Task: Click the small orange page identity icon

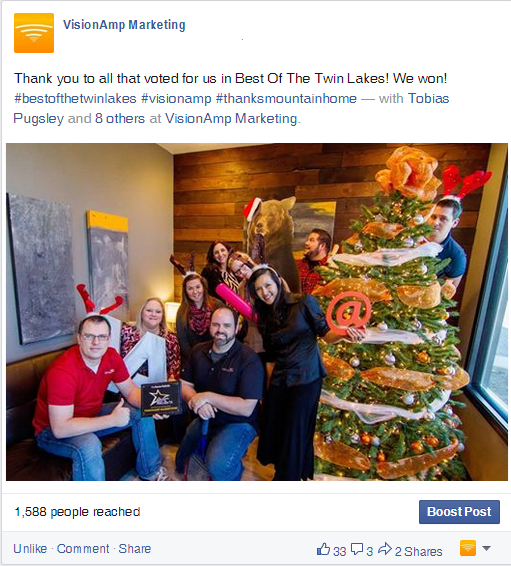Action: tap(468, 548)
